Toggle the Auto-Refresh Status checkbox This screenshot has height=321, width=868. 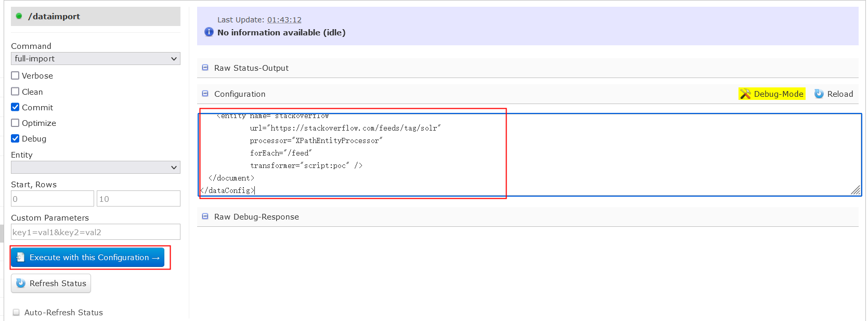(x=16, y=312)
